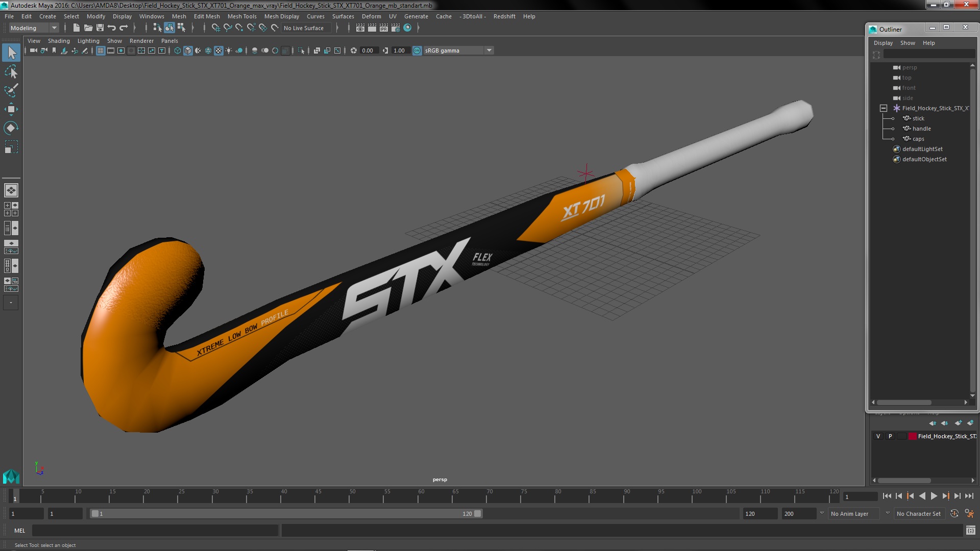This screenshot has height=551, width=980.
Task: Go to end of playback range
Action: [x=969, y=496]
